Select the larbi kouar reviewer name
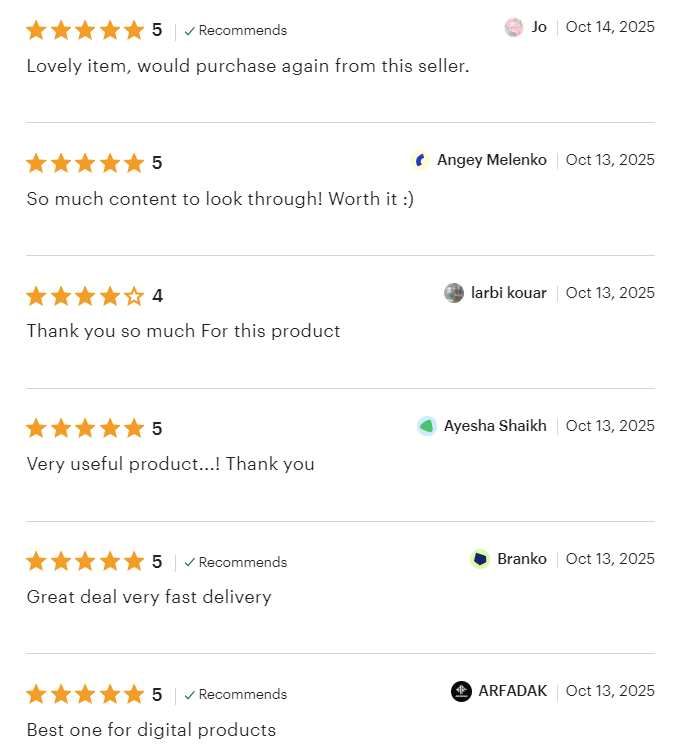The height and width of the screenshot is (753, 684). coord(509,293)
